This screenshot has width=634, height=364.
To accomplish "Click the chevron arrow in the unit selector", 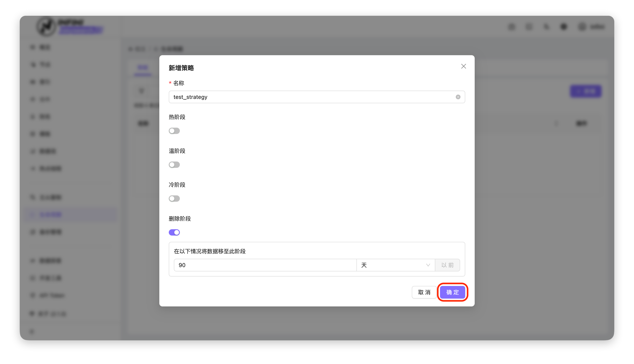I will coord(428,265).
